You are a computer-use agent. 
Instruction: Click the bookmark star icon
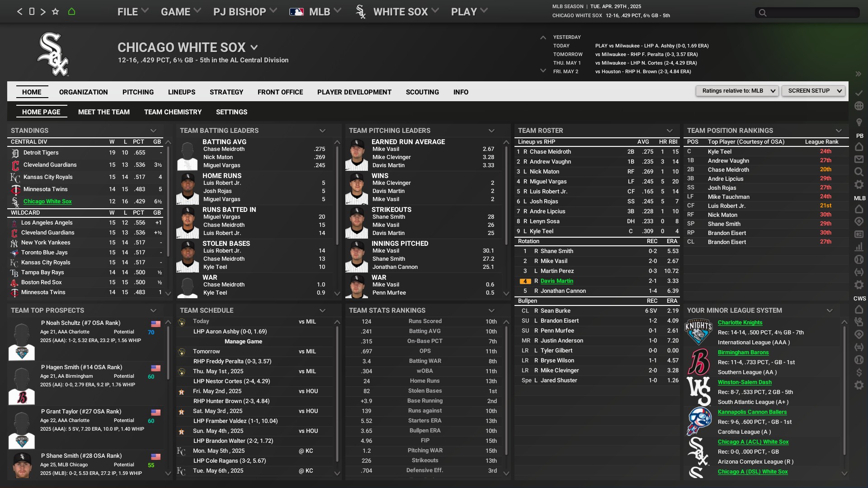[x=55, y=12]
